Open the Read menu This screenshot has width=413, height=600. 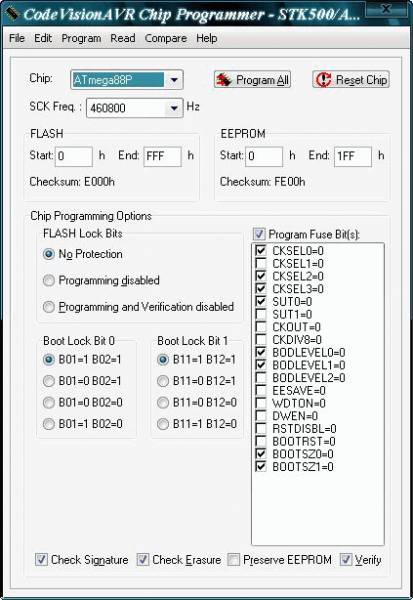point(123,38)
